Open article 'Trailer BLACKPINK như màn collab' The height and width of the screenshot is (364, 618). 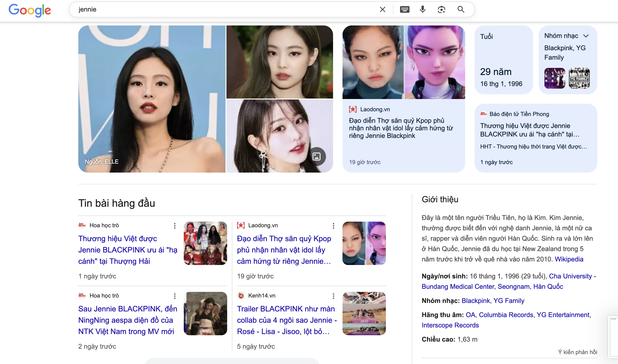pos(287,320)
